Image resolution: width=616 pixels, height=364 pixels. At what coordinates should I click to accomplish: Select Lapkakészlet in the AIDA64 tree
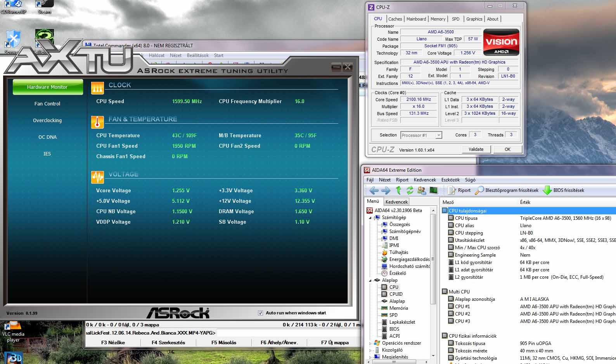402,322
